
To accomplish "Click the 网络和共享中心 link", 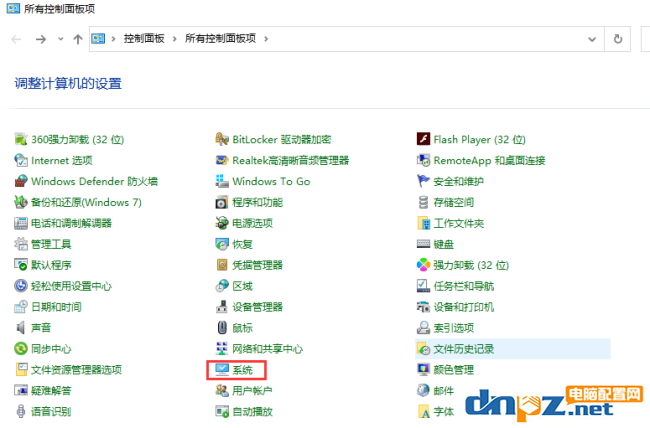I will pos(267,349).
